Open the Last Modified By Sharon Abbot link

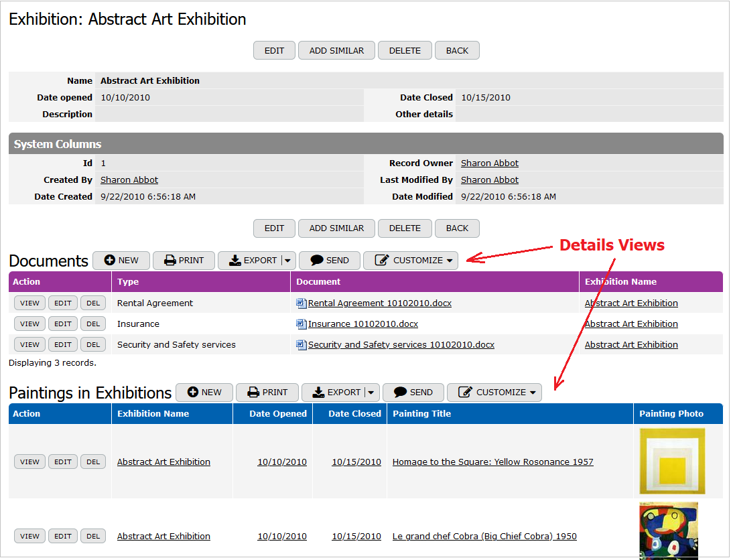pos(490,180)
